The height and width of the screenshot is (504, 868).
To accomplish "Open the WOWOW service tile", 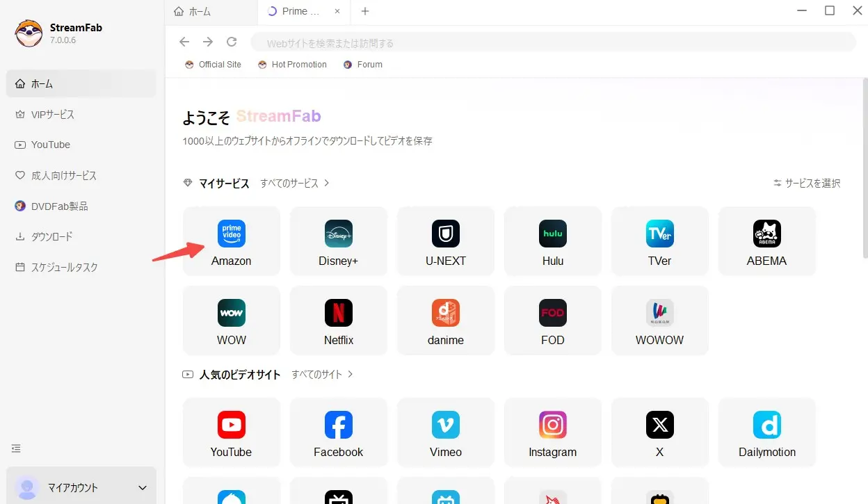I will [660, 320].
